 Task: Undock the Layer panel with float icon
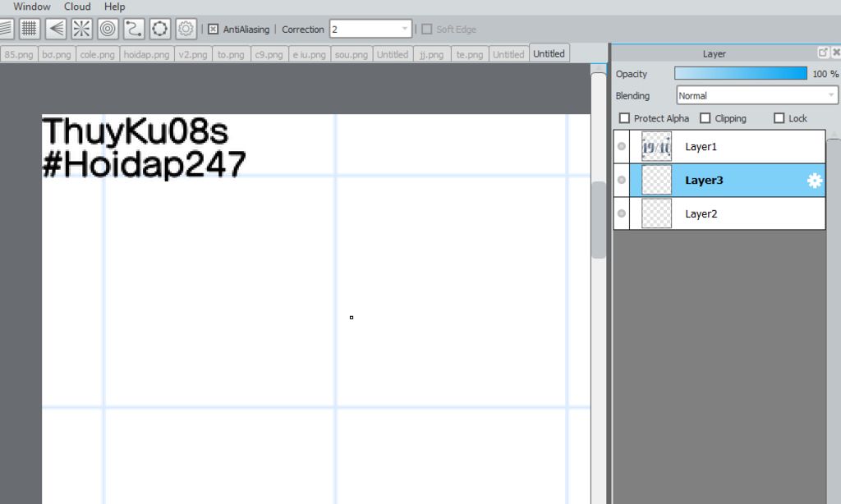click(823, 52)
